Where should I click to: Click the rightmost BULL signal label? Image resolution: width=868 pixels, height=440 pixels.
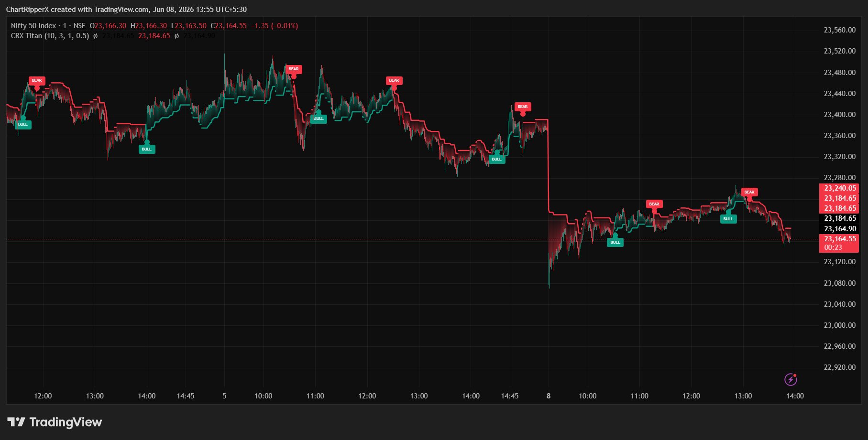728,219
